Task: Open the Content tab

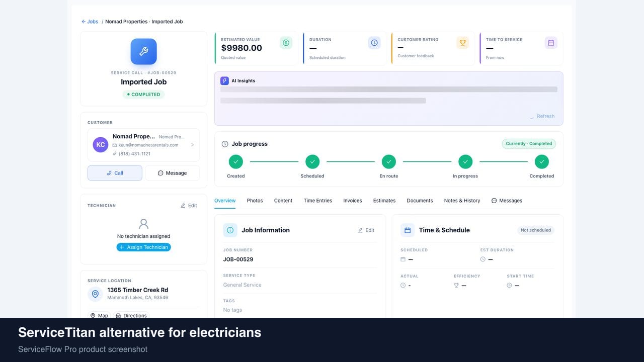Action: [x=283, y=201]
